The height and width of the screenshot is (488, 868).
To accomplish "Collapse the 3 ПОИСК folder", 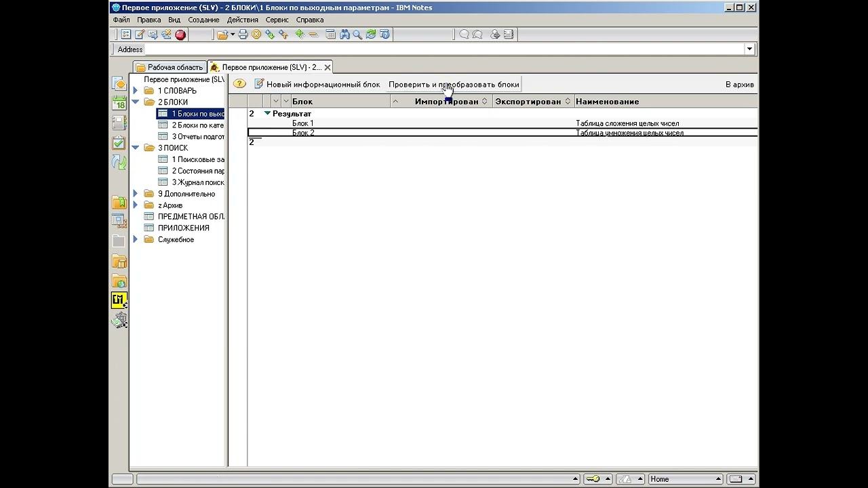I will [136, 148].
